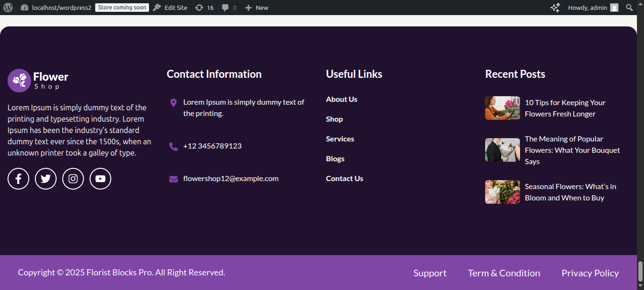Open the About Us footer link
The width and height of the screenshot is (644, 290).
click(341, 99)
